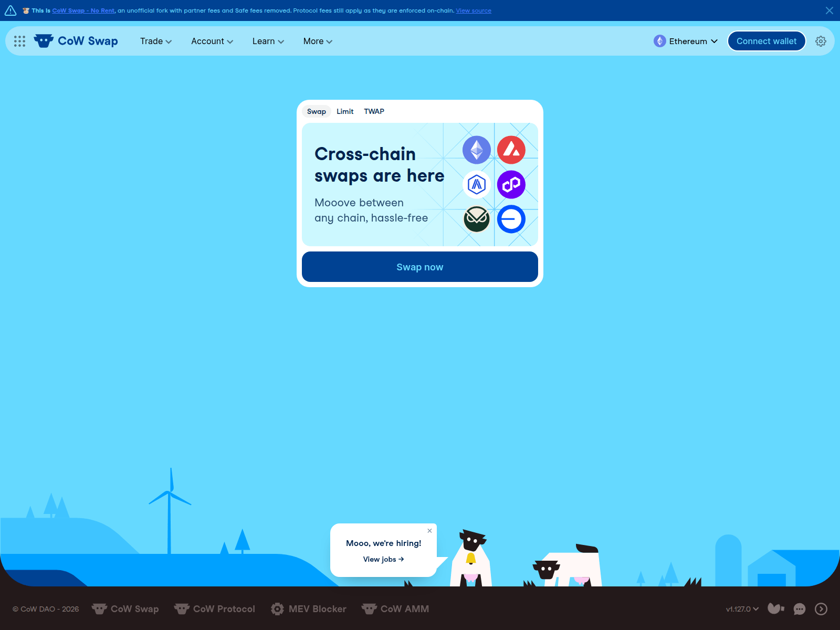
Task: Click the warning triangle icon in banner
Action: pyautogui.click(x=10, y=10)
